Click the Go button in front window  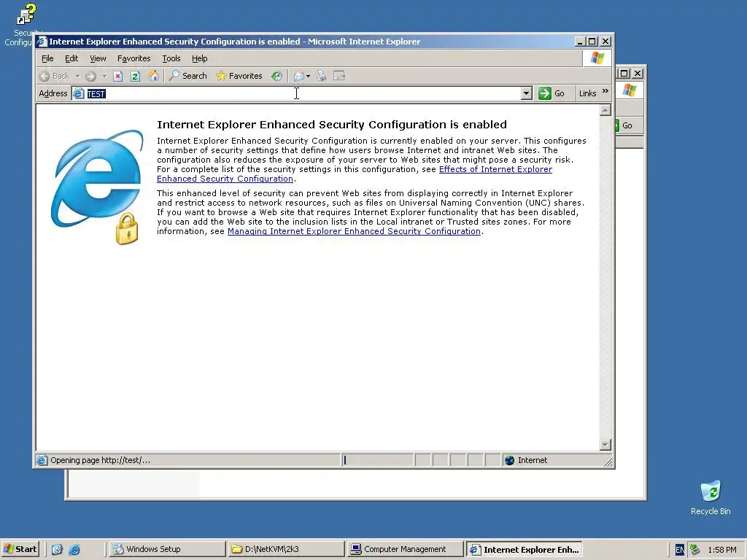pos(551,94)
